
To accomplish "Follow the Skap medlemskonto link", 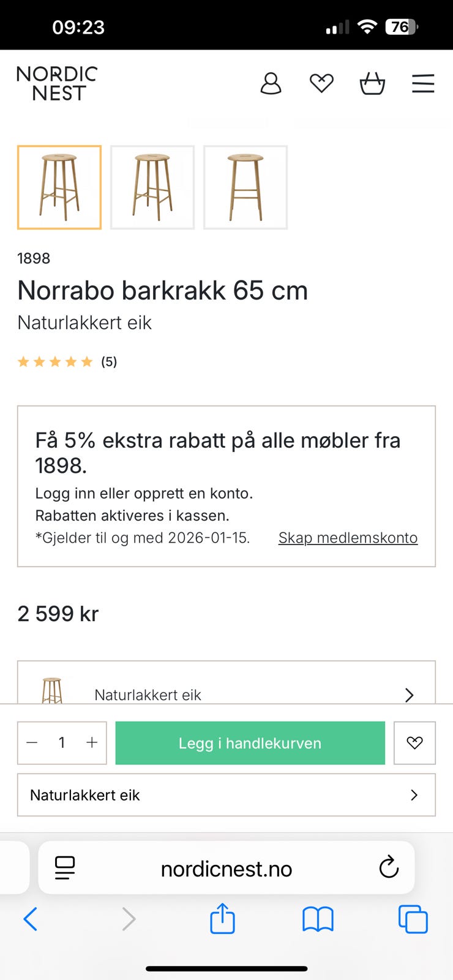I will pyautogui.click(x=348, y=538).
